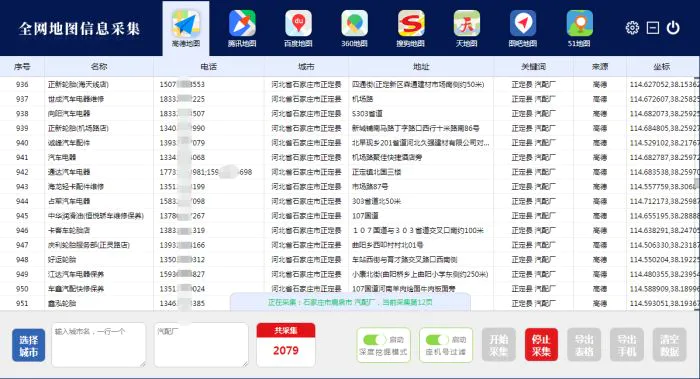
Task: Minimize the collector window
Action: [653, 28]
